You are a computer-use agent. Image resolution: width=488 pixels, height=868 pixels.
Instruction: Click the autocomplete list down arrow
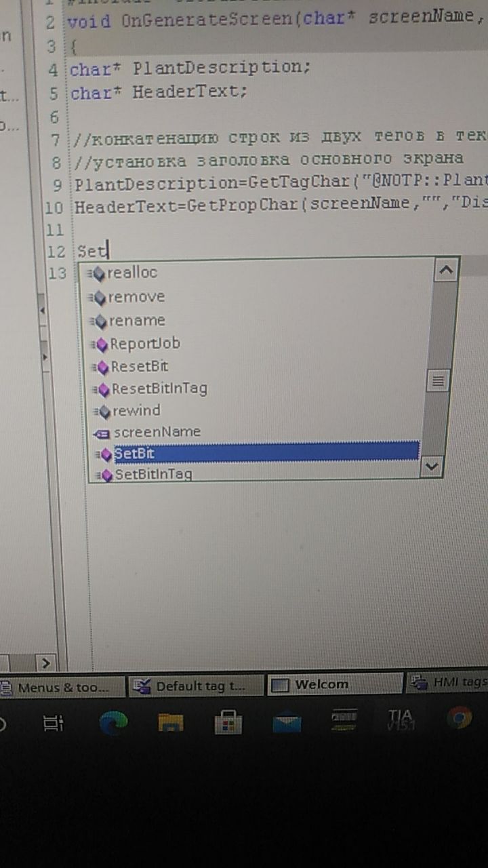[x=432, y=467]
